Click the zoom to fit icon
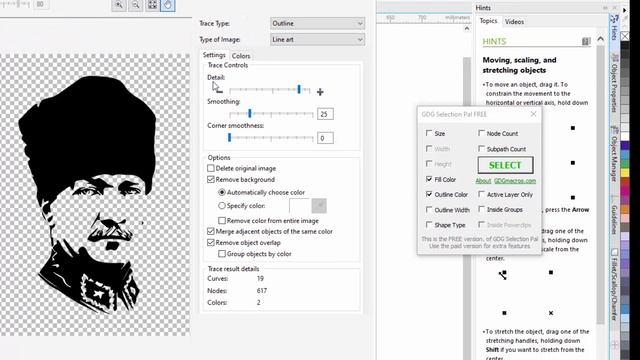Viewport: 640px width, 360px height. click(x=152, y=5)
